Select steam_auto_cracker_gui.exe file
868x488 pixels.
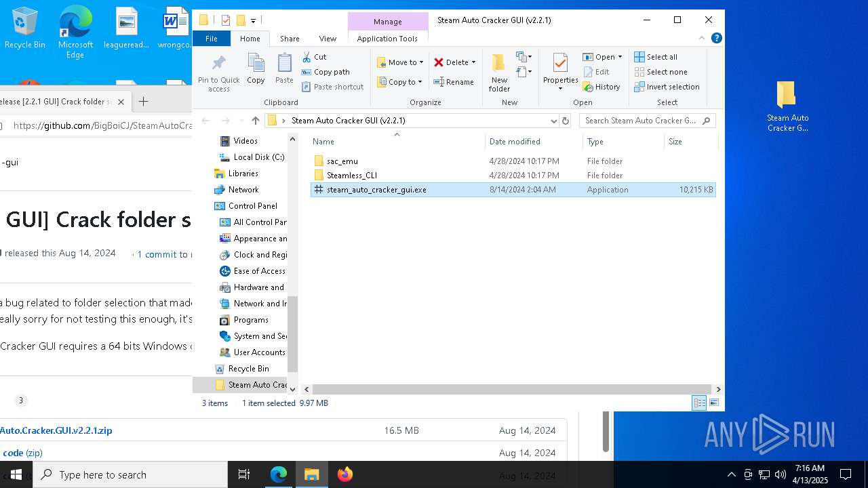pos(513,190)
